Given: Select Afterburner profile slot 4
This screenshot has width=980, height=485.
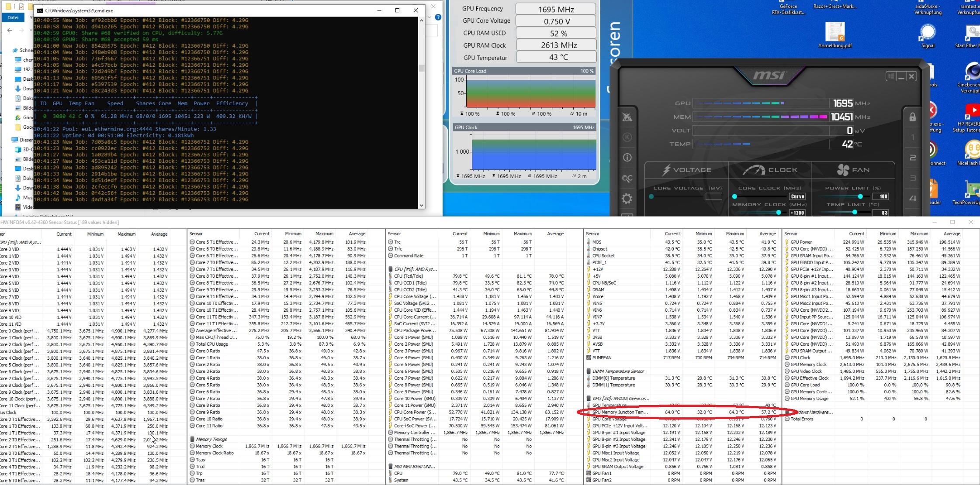Looking at the screenshot, I should point(912,198).
